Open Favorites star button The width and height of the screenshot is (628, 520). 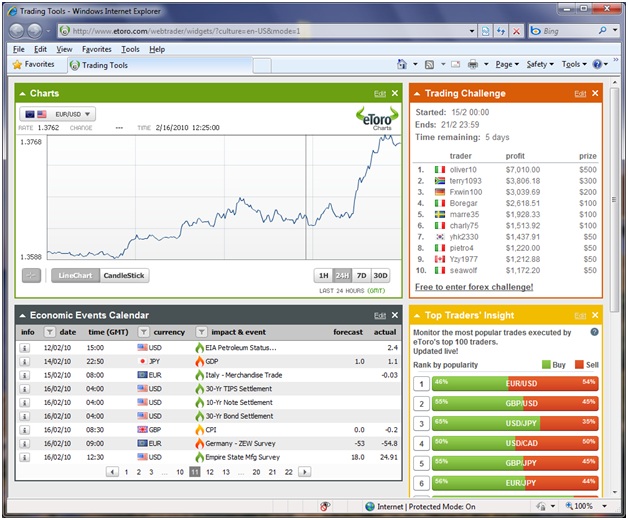34,64
